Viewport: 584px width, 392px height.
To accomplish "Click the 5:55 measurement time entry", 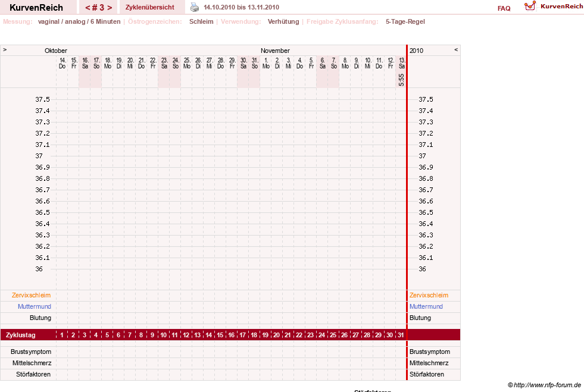I will tap(401, 80).
